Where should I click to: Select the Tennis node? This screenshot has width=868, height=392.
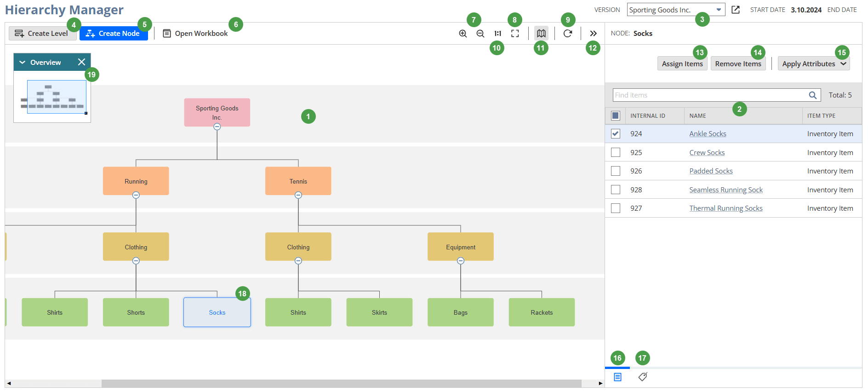point(298,181)
